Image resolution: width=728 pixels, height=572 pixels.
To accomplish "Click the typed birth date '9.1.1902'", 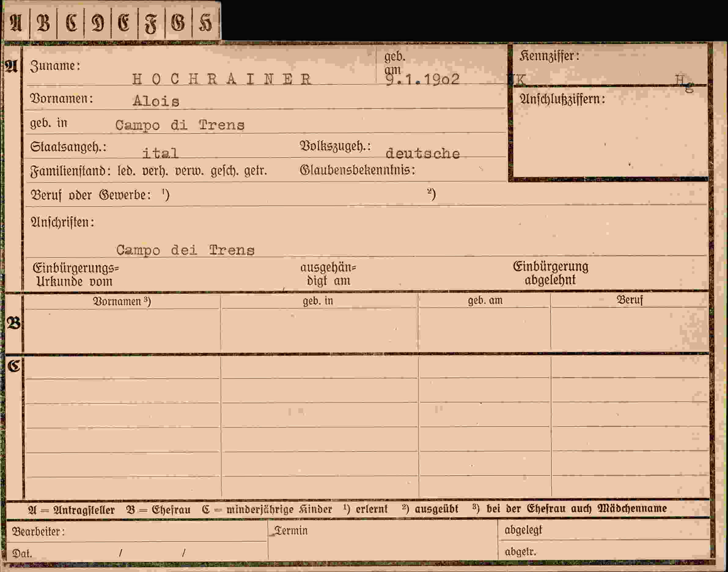I will tap(422, 80).
